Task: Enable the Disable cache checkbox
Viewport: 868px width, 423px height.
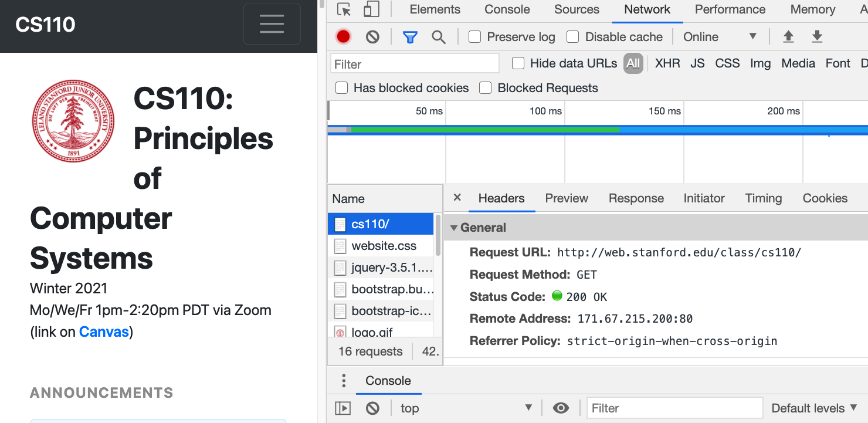Action: (573, 37)
